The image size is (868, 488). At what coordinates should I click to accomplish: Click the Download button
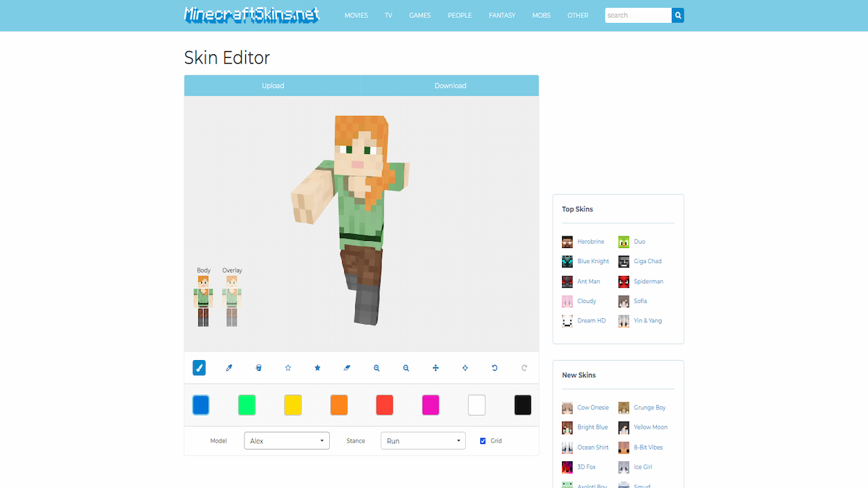(x=450, y=85)
